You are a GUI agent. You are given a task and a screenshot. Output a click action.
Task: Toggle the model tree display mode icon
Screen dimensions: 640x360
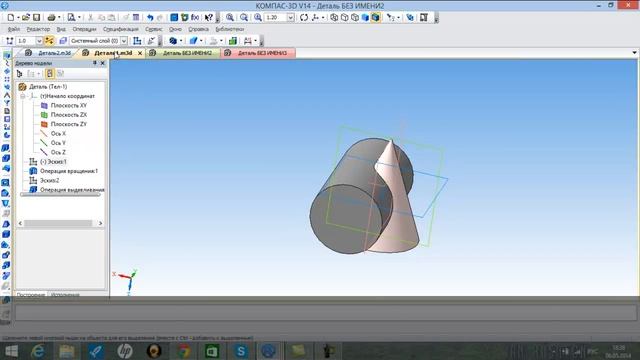click(49, 73)
